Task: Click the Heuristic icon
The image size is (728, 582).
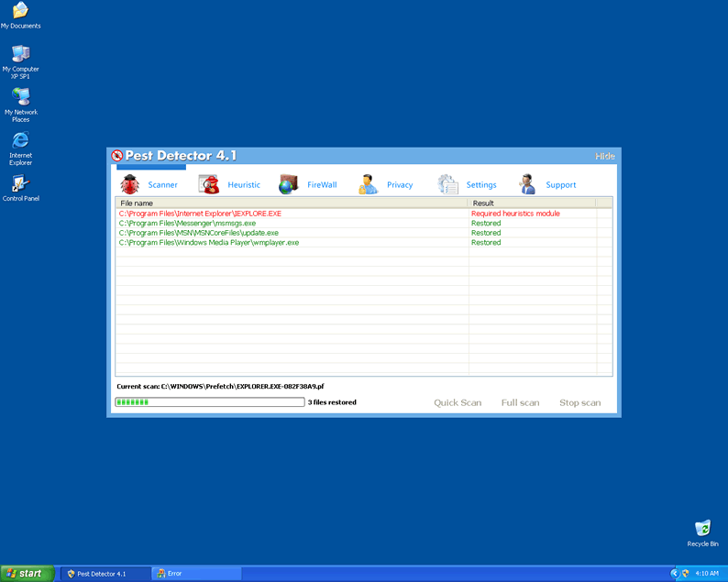Action: coord(209,184)
